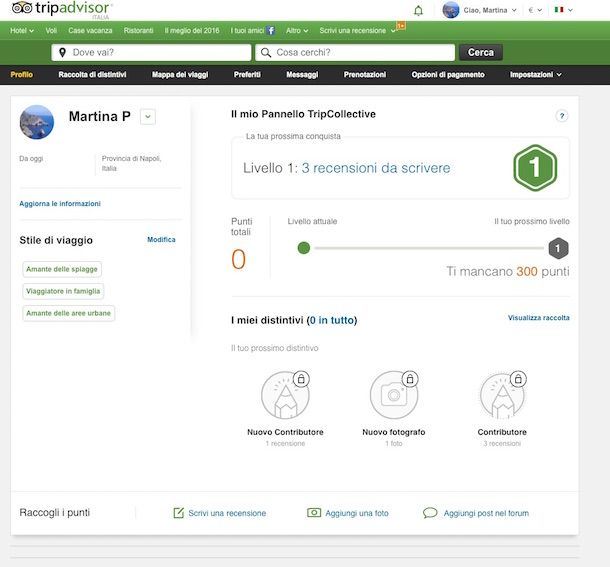Switch to the Preferiti tab
Screen dimensions: 610x567
[x=247, y=74]
